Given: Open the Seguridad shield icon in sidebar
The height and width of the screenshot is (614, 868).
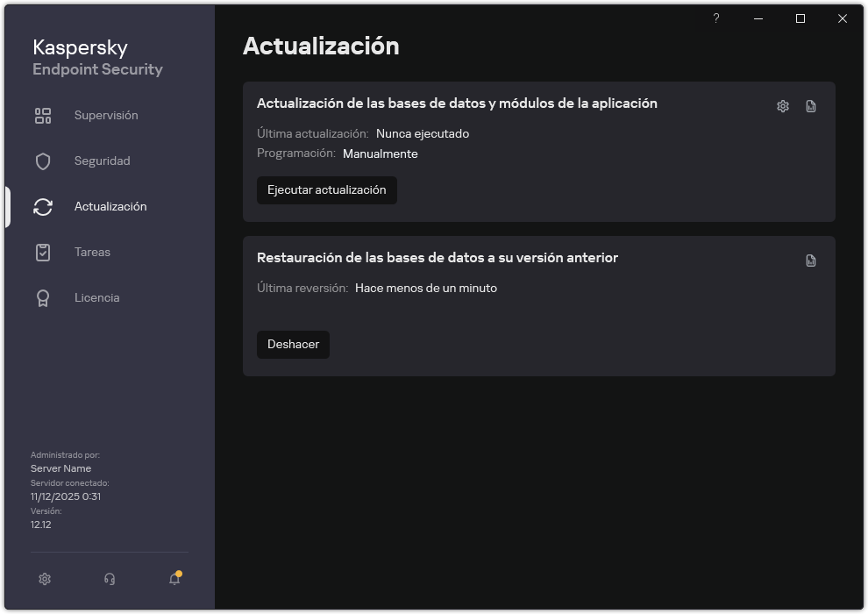Looking at the screenshot, I should [43, 161].
